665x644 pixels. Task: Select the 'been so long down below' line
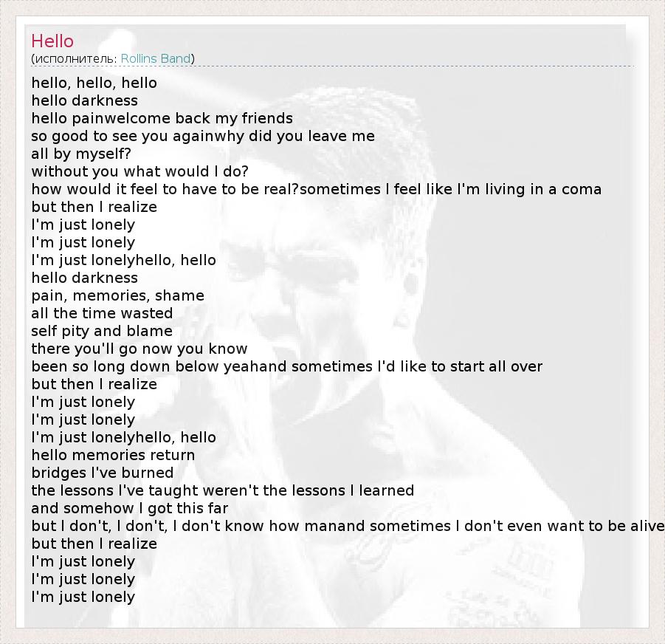pos(286,366)
